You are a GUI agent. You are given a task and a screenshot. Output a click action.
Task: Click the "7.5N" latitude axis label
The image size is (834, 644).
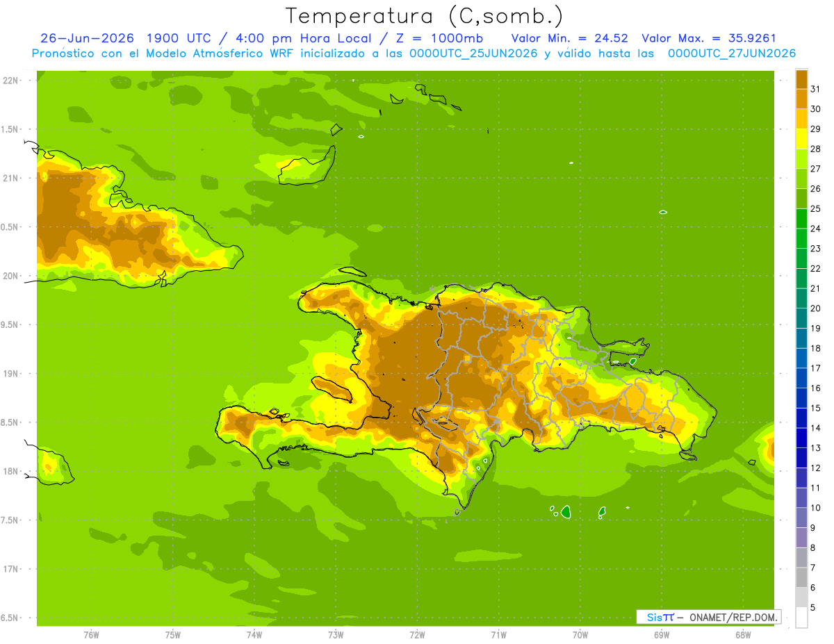point(10,520)
